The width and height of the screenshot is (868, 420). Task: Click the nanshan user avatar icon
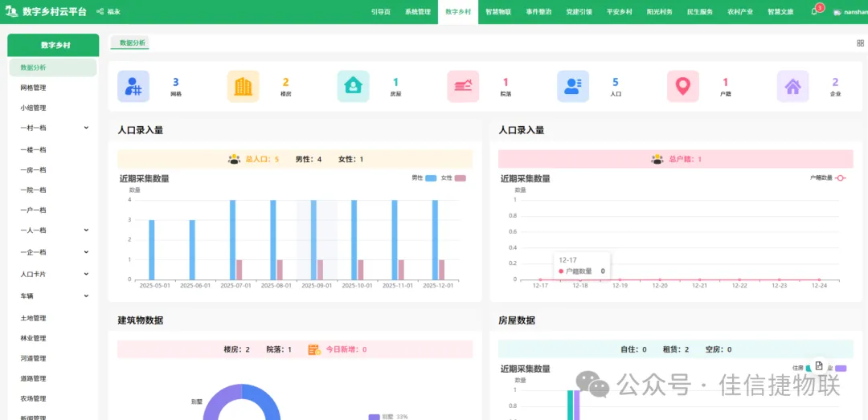(837, 11)
